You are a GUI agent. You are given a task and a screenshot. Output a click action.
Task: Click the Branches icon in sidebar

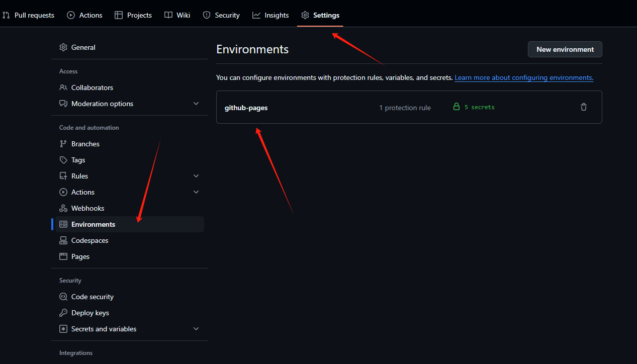click(x=63, y=144)
